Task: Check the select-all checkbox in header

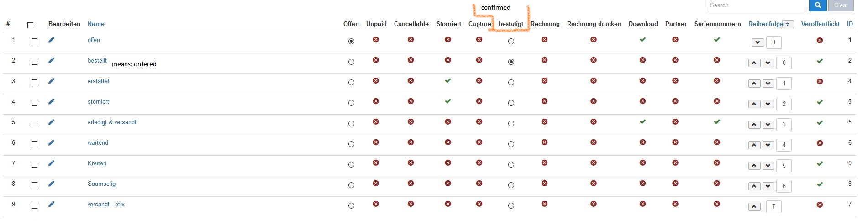Action: [31, 25]
